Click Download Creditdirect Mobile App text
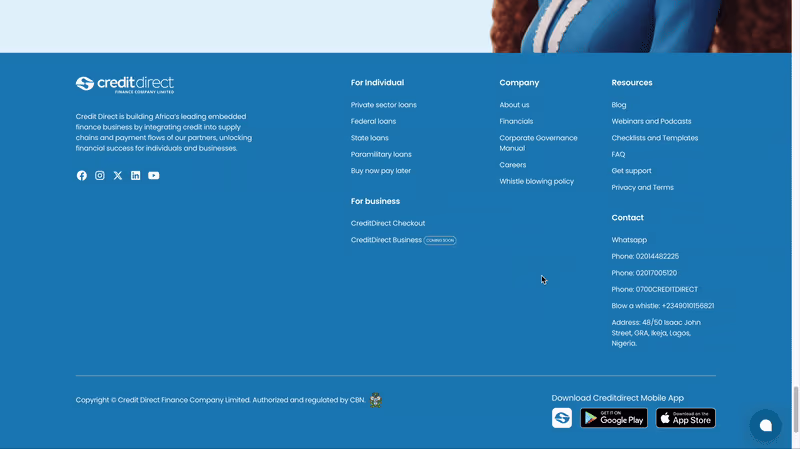This screenshot has height=449, width=800. tap(618, 398)
